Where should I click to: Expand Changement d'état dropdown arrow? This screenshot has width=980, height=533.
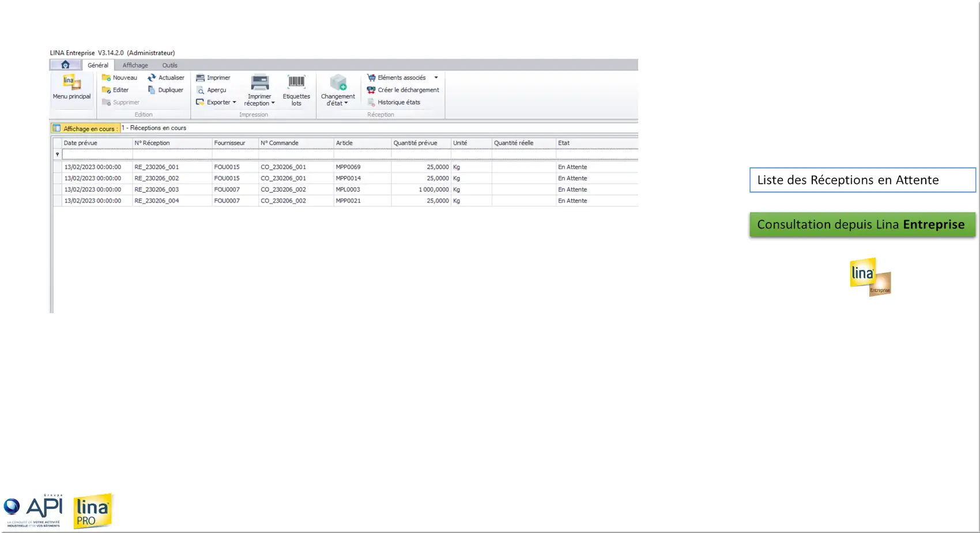(346, 103)
